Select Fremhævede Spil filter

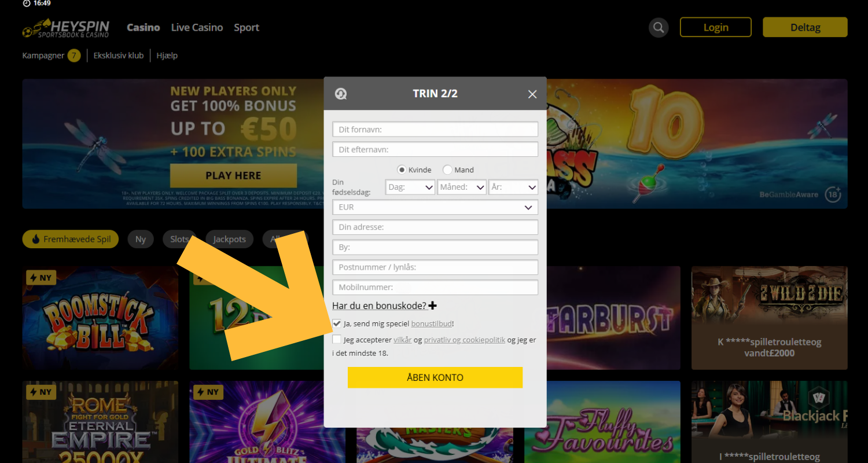click(x=71, y=239)
